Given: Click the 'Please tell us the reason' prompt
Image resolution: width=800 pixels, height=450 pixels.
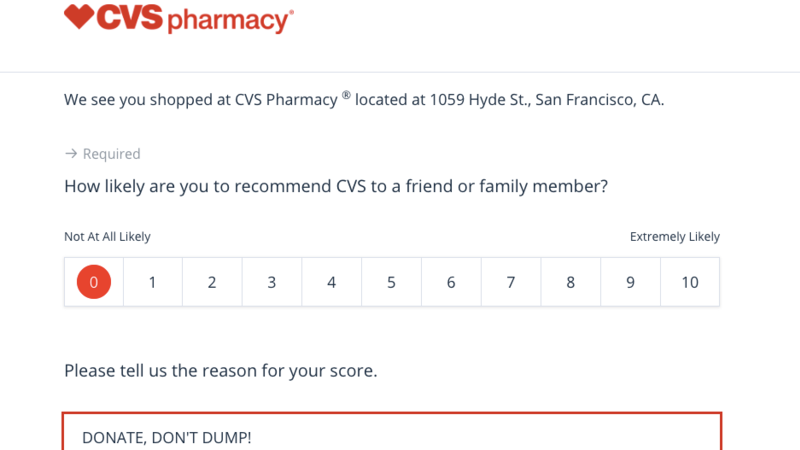Looking at the screenshot, I should click(x=220, y=371).
